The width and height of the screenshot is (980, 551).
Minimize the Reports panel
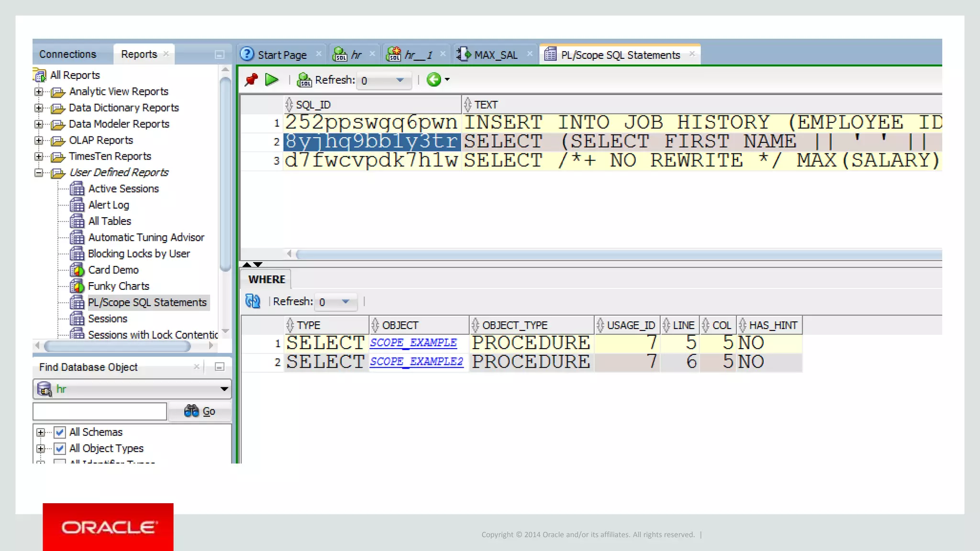pyautogui.click(x=219, y=55)
